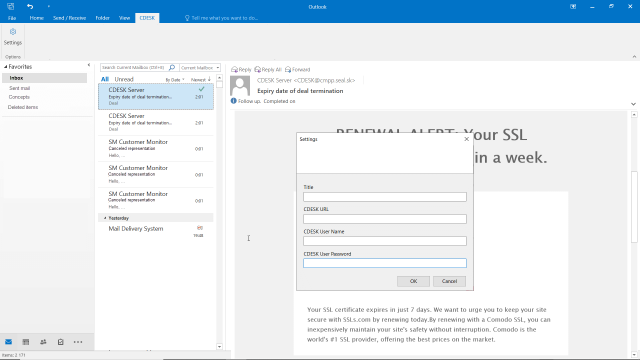Click Tell me what you want to do
This screenshot has height=360, width=640.
(x=224, y=18)
